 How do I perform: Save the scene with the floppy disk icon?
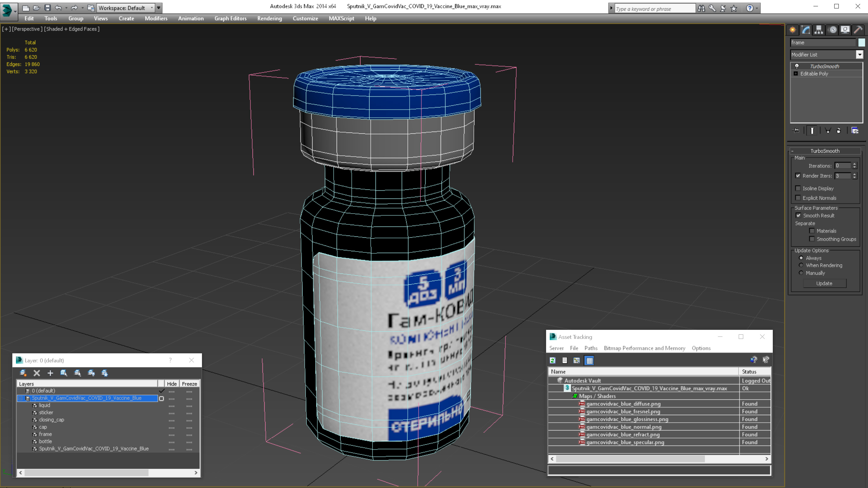click(48, 8)
